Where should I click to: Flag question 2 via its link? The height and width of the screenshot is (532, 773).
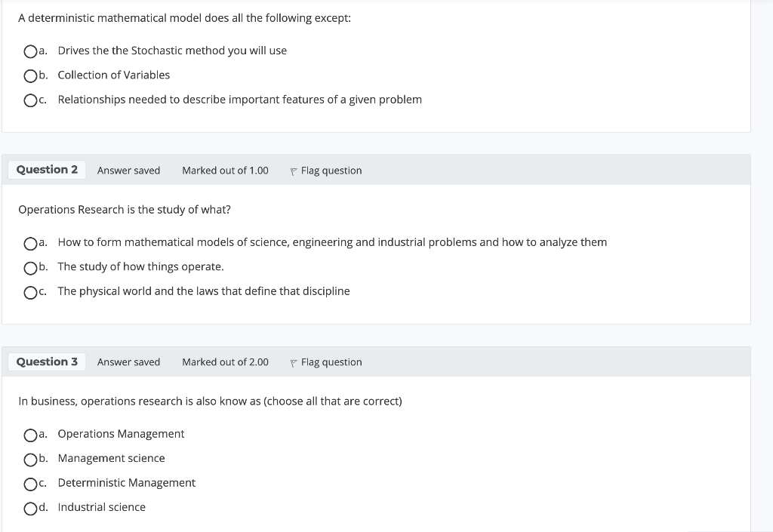pyautogui.click(x=331, y=171)
